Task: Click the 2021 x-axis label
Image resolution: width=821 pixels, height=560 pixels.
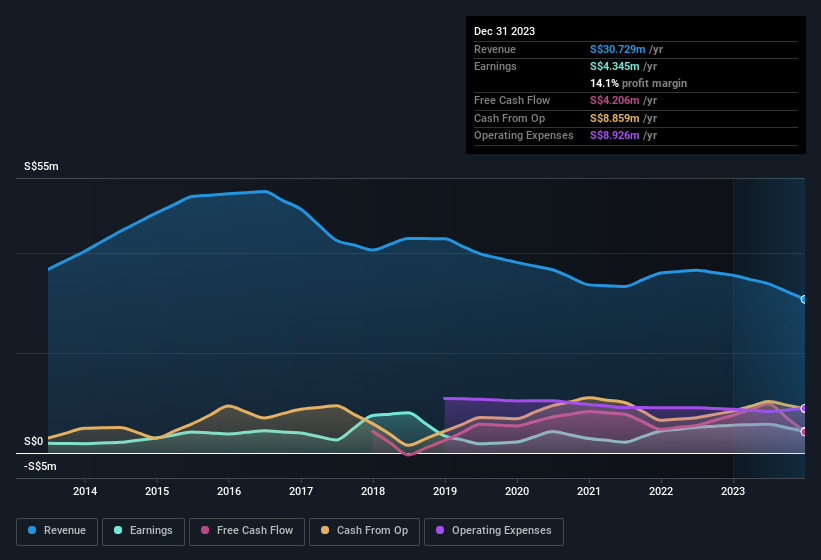Action: click(589, 491)
